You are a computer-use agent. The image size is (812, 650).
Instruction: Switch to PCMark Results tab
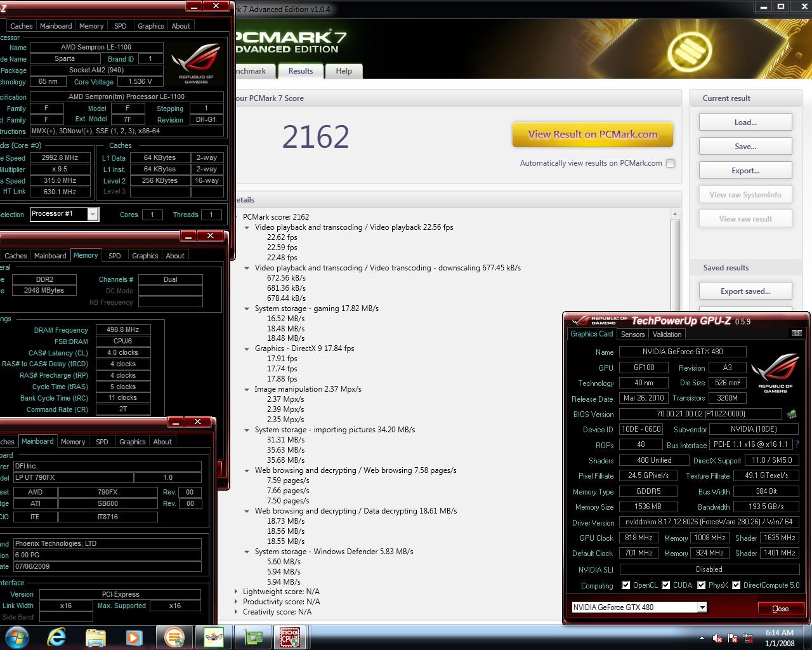301,71
